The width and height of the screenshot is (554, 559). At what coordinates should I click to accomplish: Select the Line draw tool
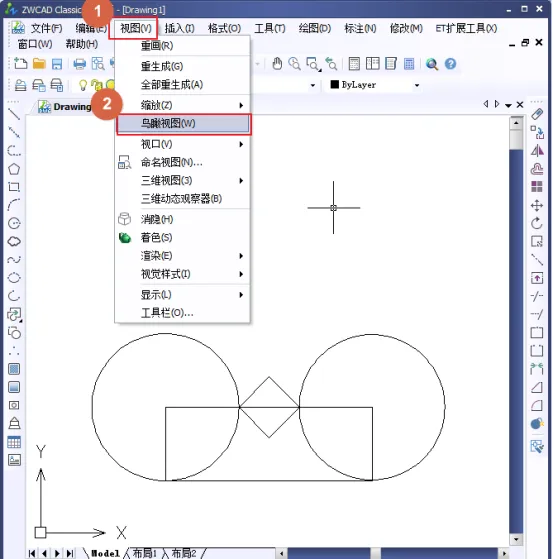coord(14,114)
